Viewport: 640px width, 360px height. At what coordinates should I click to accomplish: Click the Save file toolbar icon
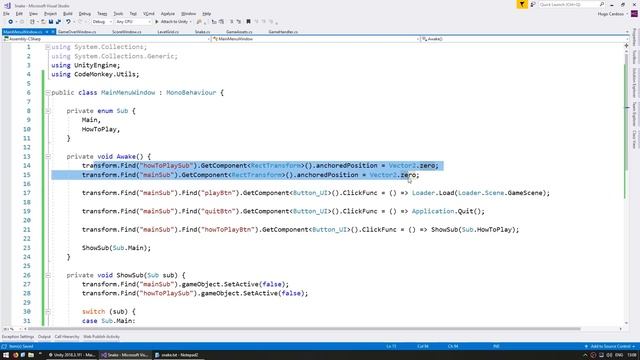click(x=51, y=22)
